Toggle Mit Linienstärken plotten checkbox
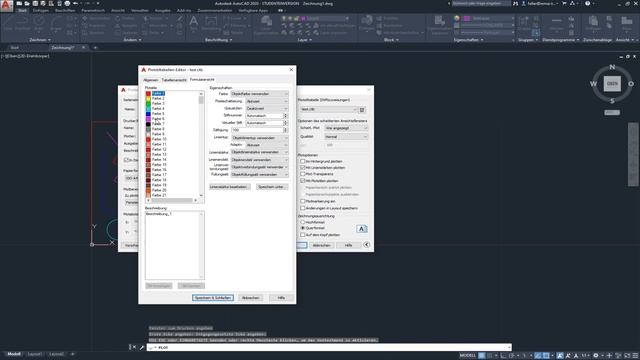Viewport: 640px width, 360px height. point(303,167)
